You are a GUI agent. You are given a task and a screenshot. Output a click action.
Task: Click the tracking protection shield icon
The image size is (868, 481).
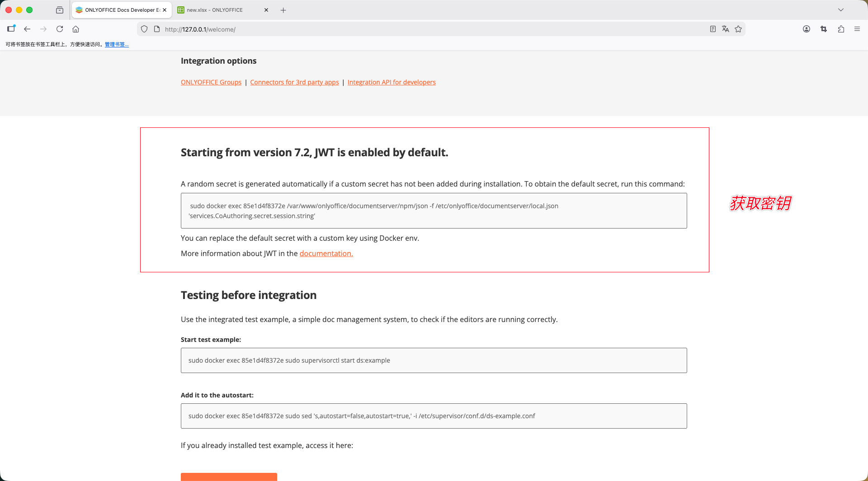pyautogui.click(x=144, y=29)
